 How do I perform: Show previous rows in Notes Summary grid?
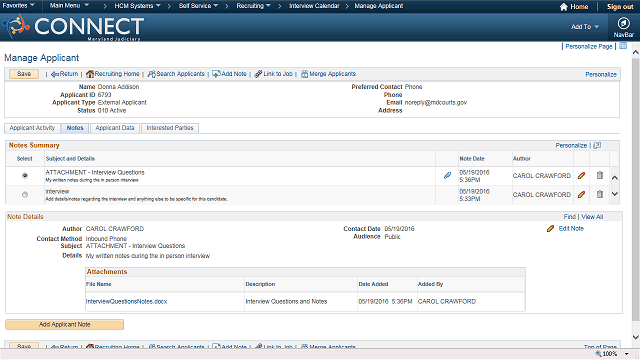(x=614, y=178)
